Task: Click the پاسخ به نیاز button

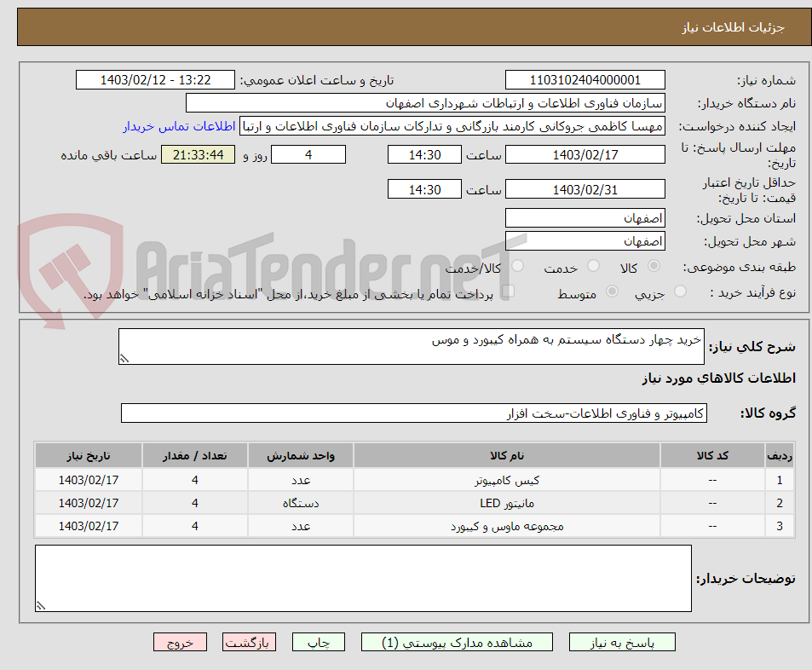Action: [x=622, y=642]
